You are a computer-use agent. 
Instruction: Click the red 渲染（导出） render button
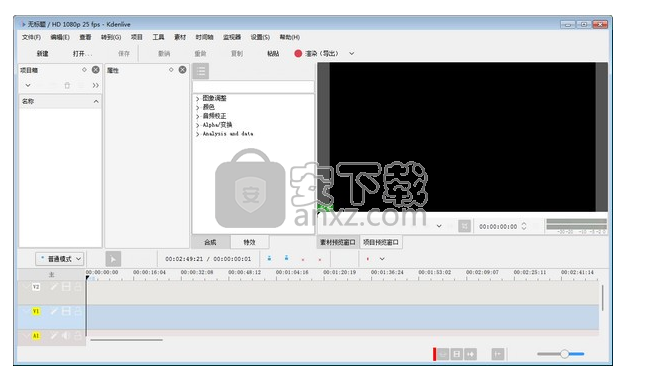(316, 54)
